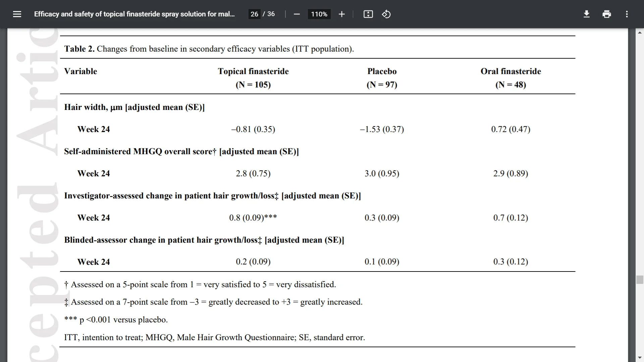Click the 'Investigator-assessed change' row heading
Viewport: 644px width, 362px height.
(x=213, y=196)
